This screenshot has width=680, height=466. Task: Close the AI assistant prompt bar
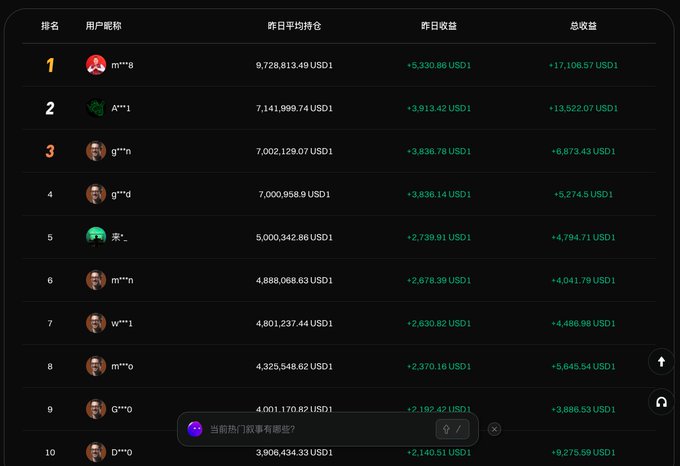click(x=494, y=429)
